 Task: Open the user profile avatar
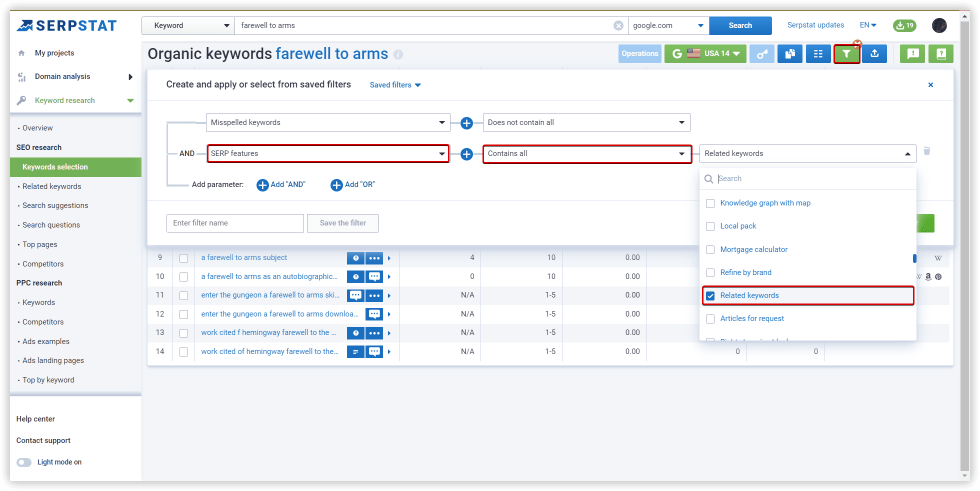[x=939, y=25]
